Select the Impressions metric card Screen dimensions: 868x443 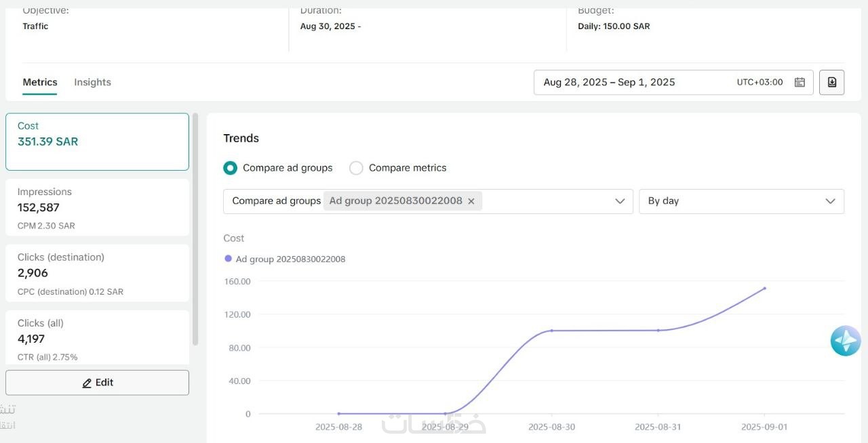97,207
